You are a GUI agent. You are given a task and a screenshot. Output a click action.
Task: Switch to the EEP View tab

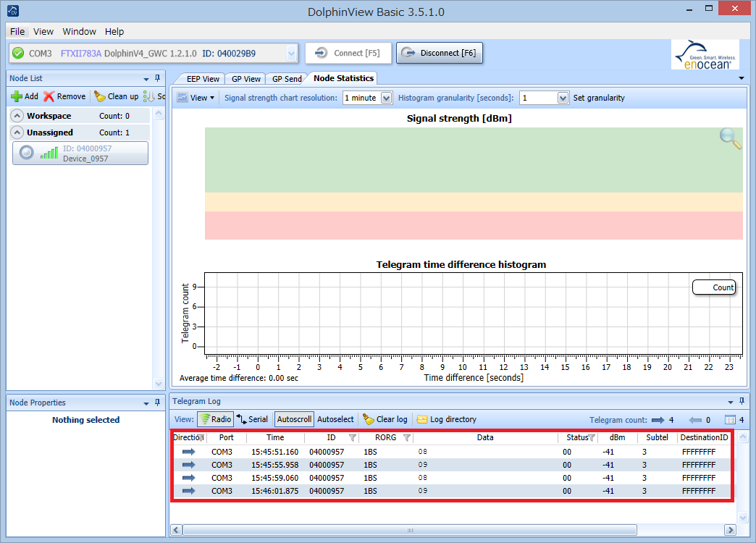[203, 79]
